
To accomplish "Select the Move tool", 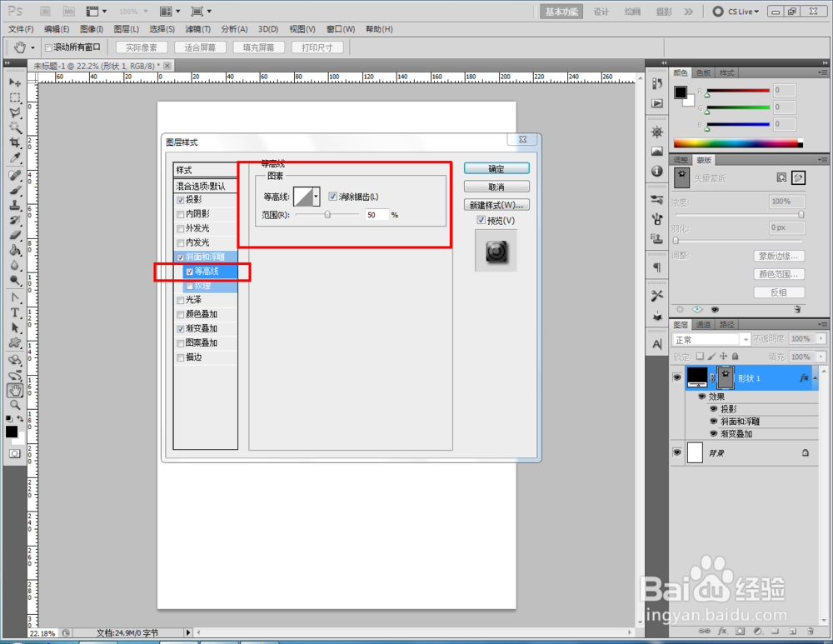I will coord(15,82).
